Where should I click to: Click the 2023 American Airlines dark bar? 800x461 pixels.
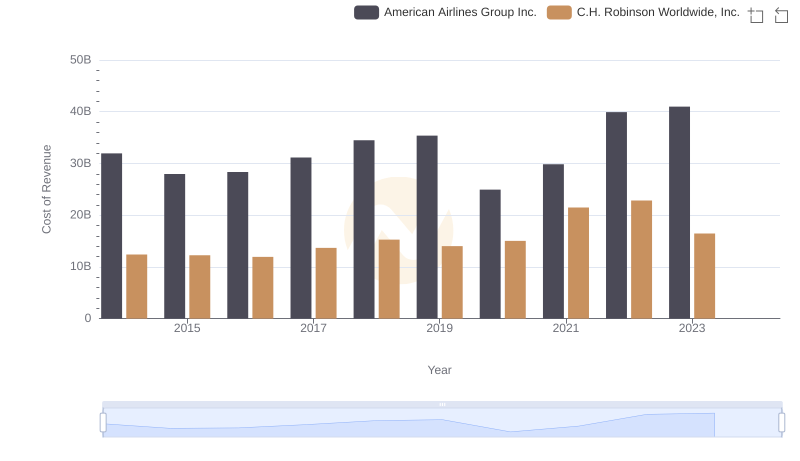pos(679,213)
